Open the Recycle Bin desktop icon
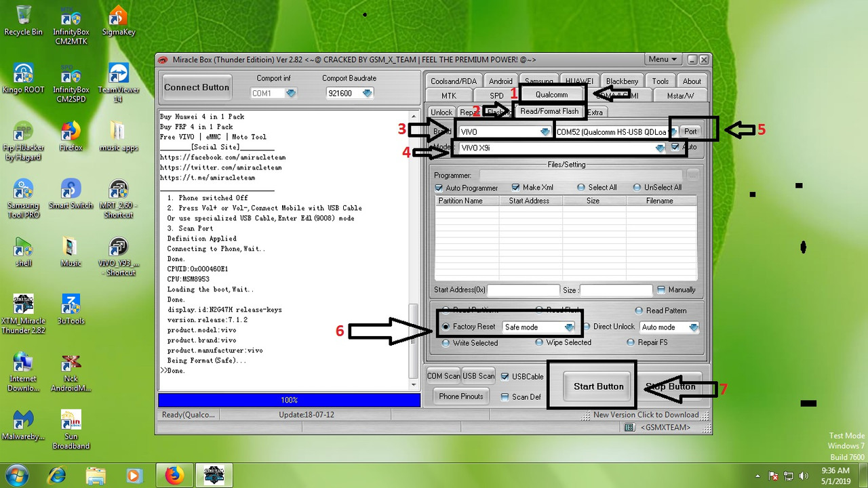 (23, 20)
